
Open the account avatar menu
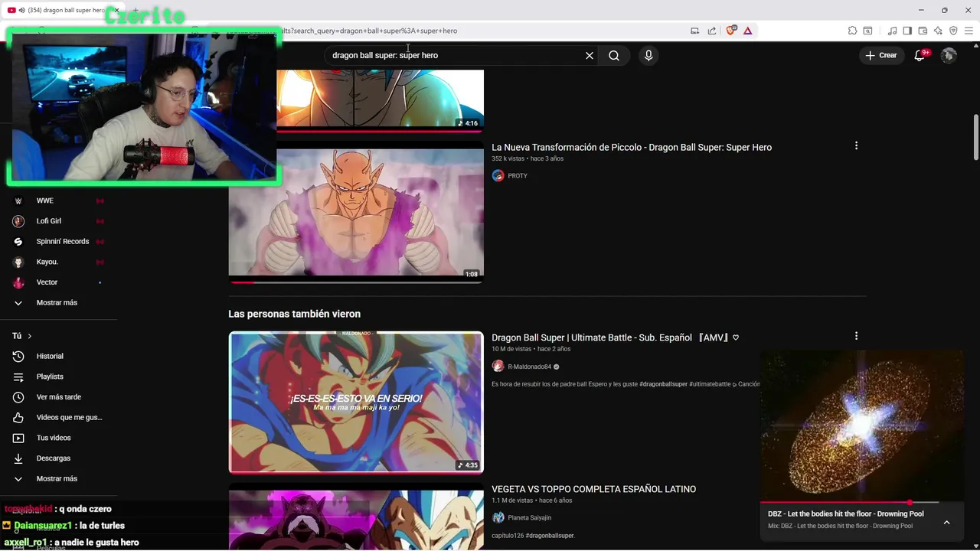tap(949, 55)
